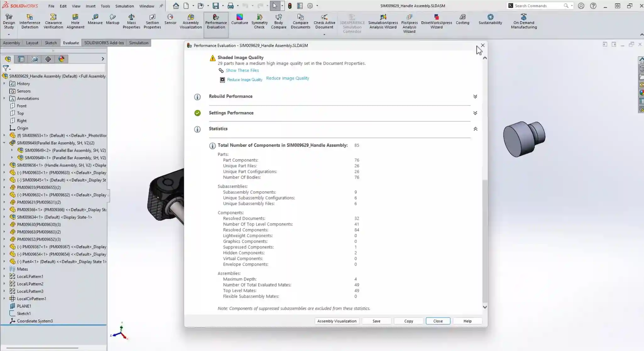The height and width of the screenshot is (351, 644).
Task: Expand the History tree node
Action: 4,84
